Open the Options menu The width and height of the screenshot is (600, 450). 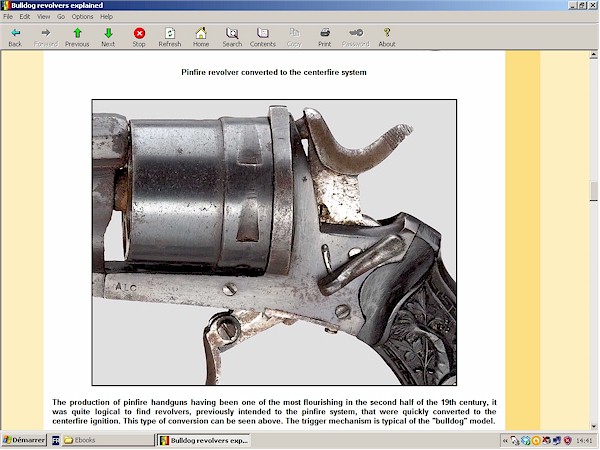tap(82, 16)
